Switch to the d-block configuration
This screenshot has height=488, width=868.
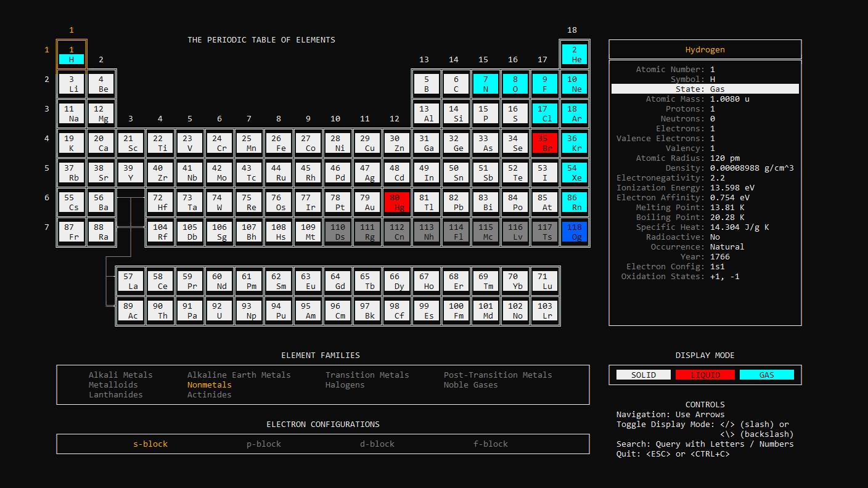pyautogui.click(x=377, y=444)
